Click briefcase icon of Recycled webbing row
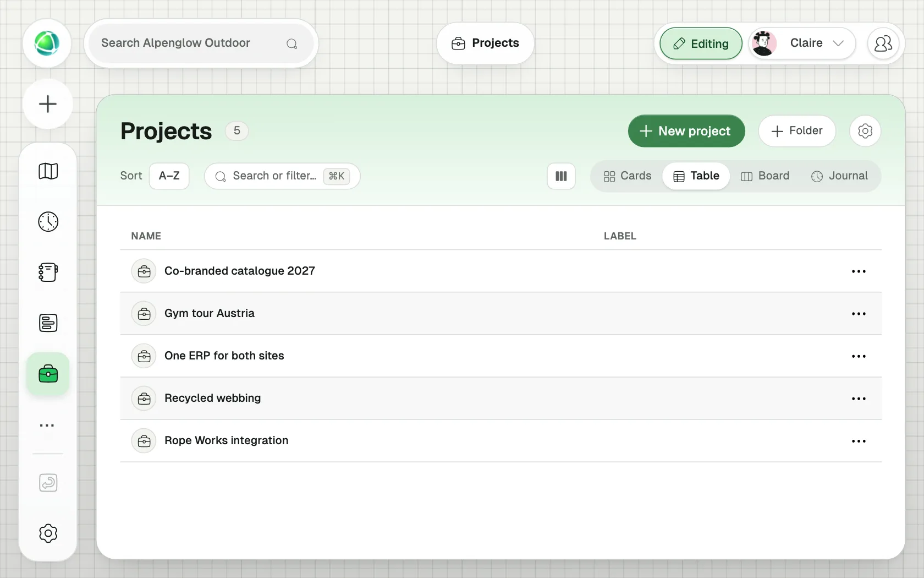The width and height of the screenshot is (924, 578). pos(144,399)
